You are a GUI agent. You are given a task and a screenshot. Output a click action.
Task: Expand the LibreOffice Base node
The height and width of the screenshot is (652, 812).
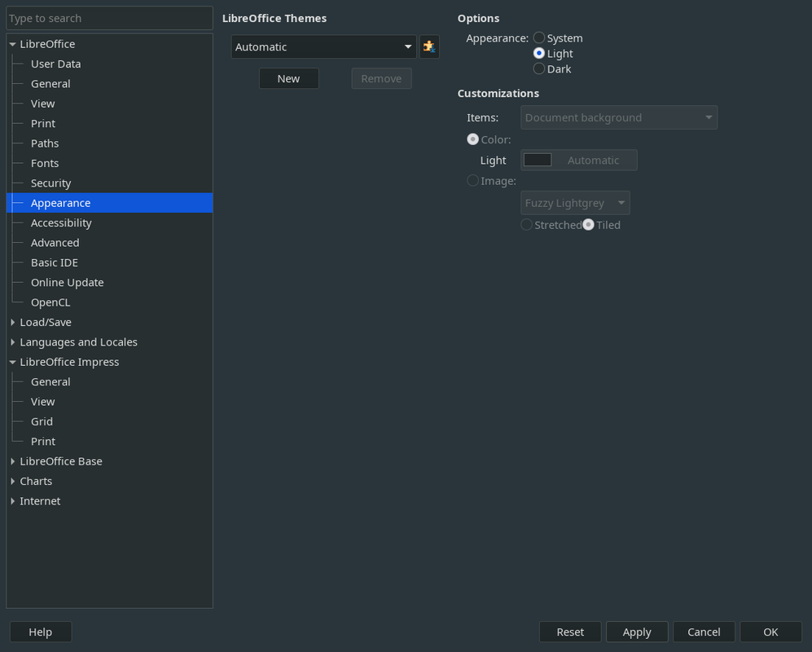pyautogui.click(x=12, y=461)
